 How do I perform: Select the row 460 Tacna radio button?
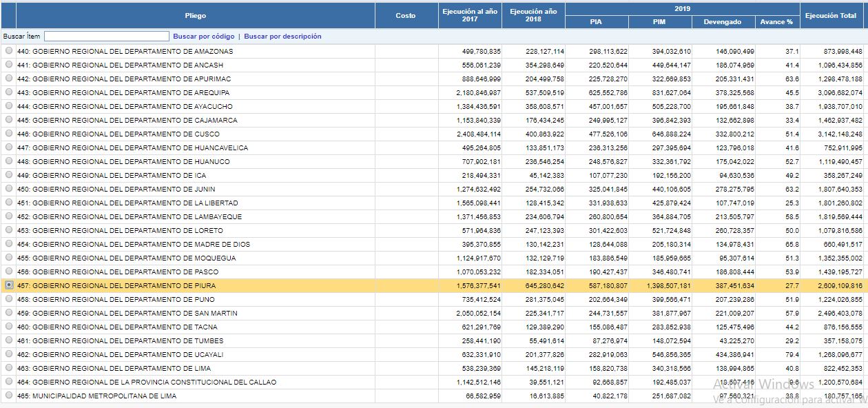tap(8, 327)
